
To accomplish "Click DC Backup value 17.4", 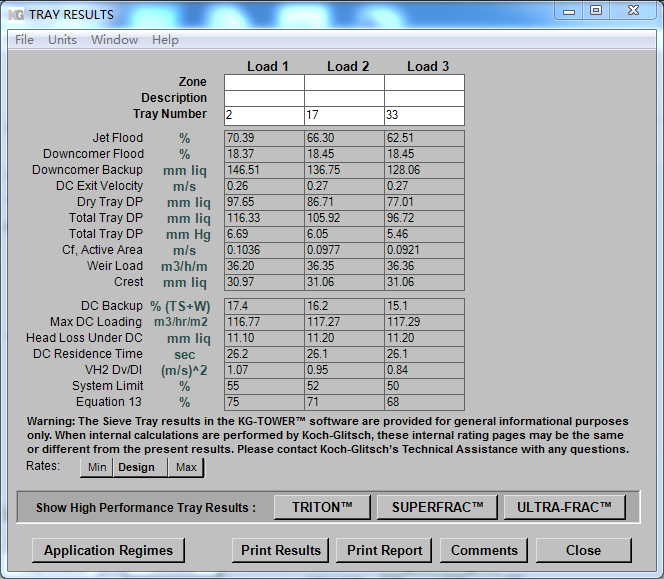I will tap(264, 306).
